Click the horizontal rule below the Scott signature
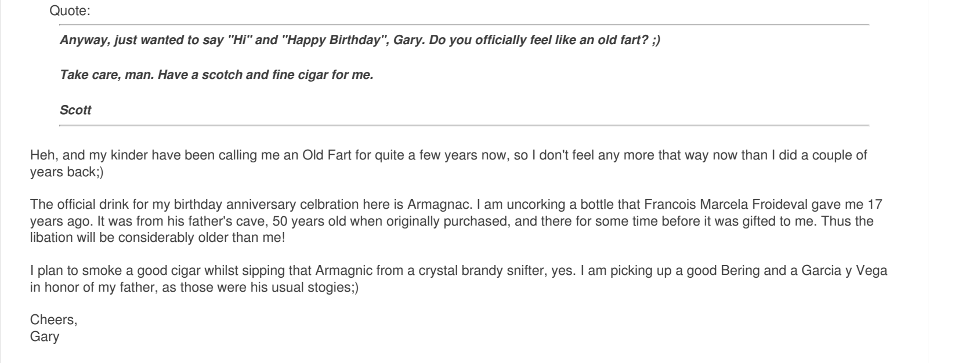980x363 pixels. [464, 125]
